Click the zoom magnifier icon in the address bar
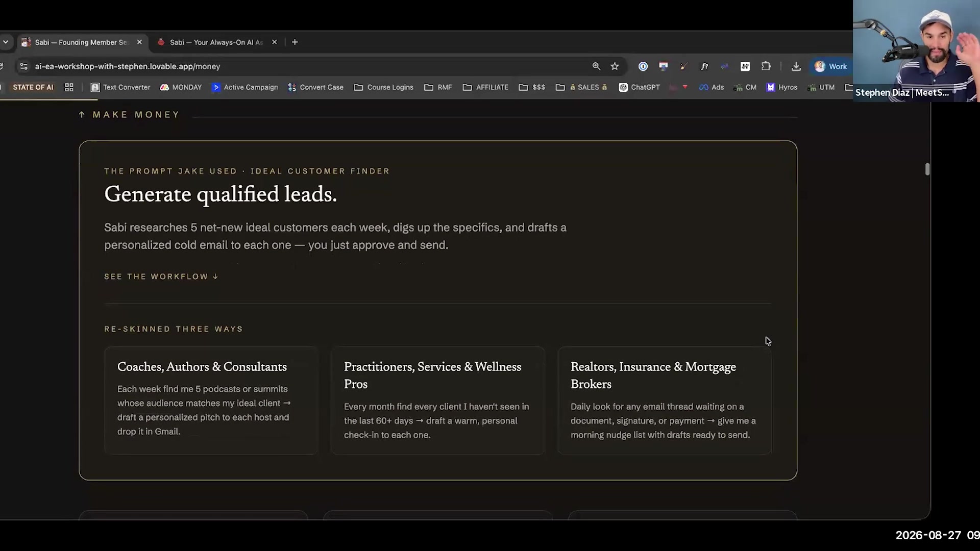This screenshot has height=551, width=980. coord(596,66)
